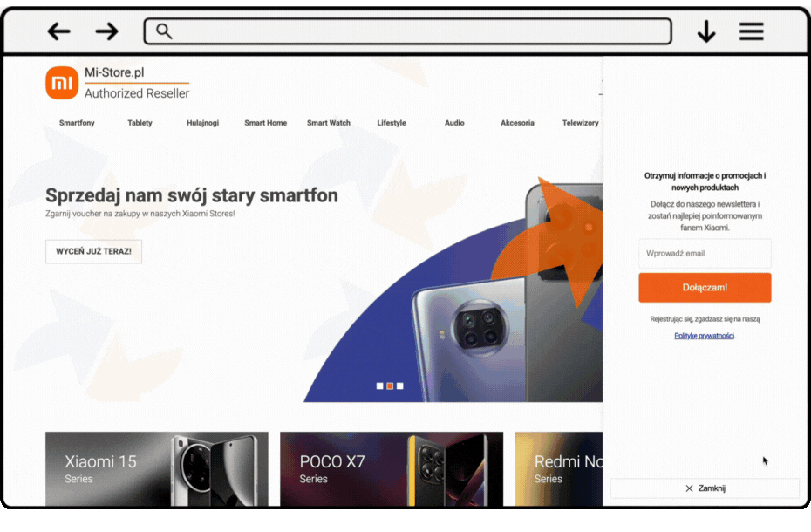Open the hamburger menu icon
Viewport: 811px width, 532px height.
pos(751,31)
